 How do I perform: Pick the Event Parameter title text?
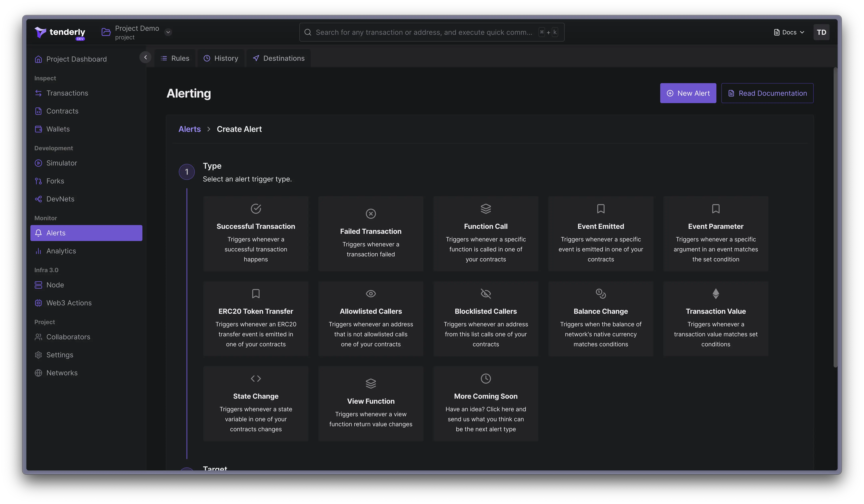click(716, 226)
